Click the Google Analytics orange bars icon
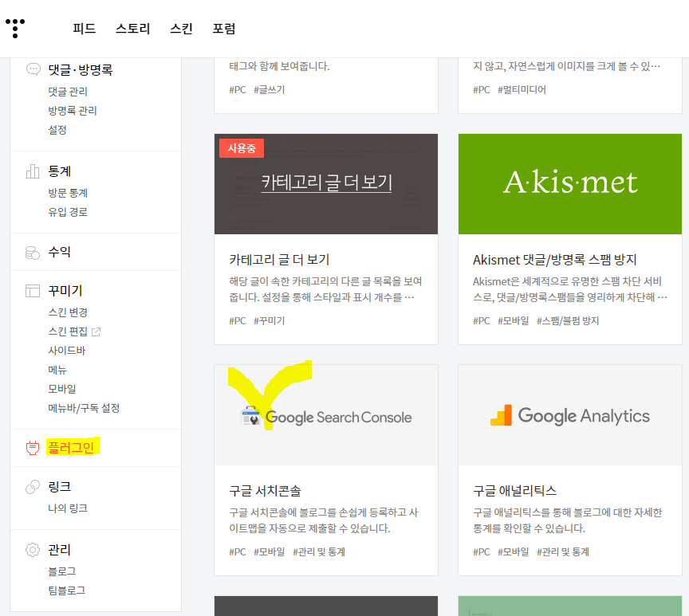This screenshot has height=616, width=689. (x=501, y=415)
